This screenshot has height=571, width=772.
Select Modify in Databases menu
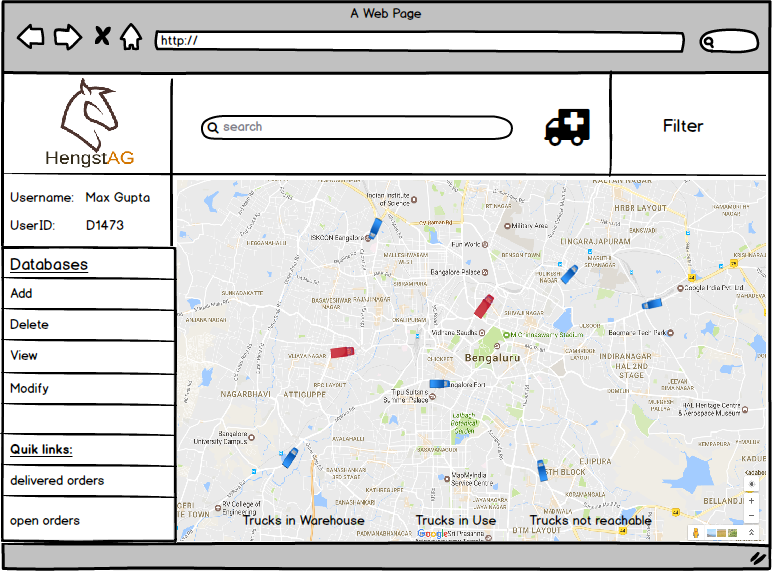click(x=89, y=389)
